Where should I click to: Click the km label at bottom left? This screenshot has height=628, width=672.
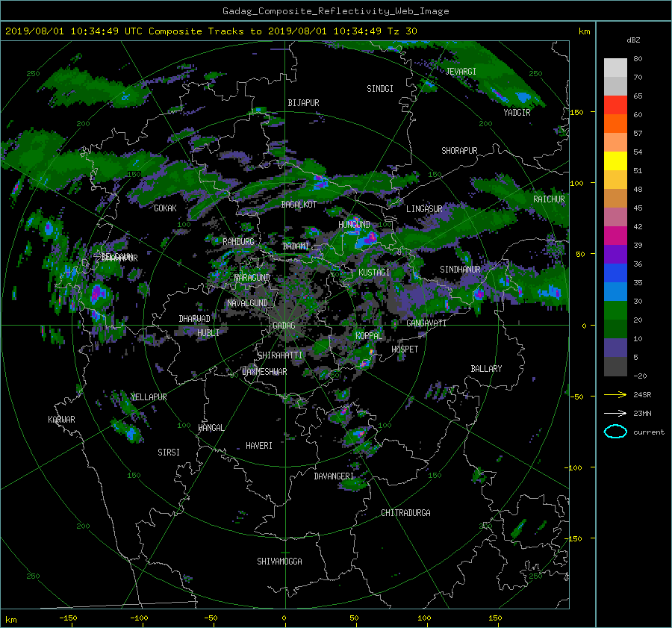[x=11, y=620]
